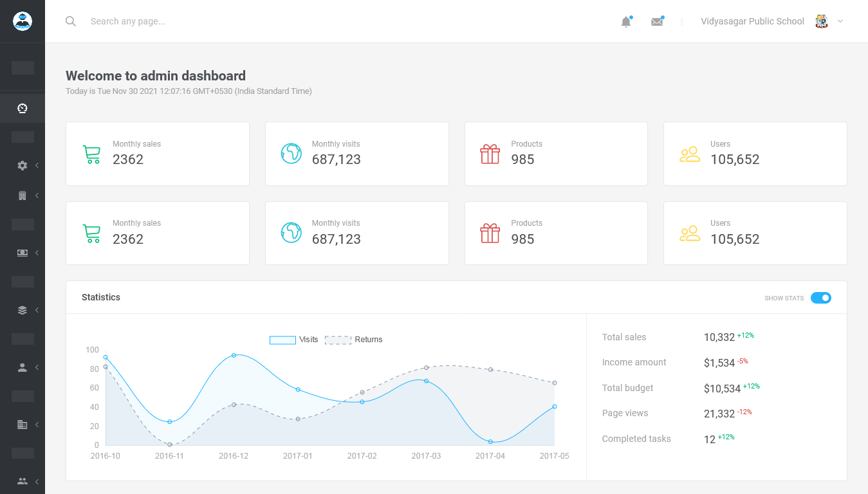The height and width of the screenshot is (494, 868).
Task: Open the building icon menu below the gear
Action: point(23,196)
